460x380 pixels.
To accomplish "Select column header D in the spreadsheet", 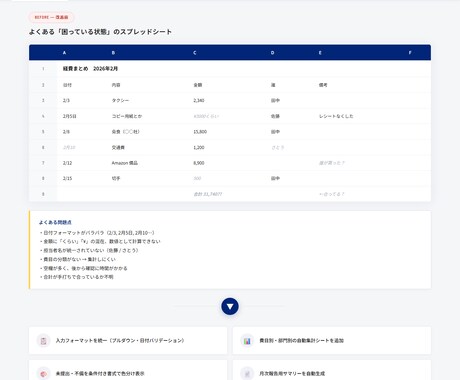I will pos(272,53).
